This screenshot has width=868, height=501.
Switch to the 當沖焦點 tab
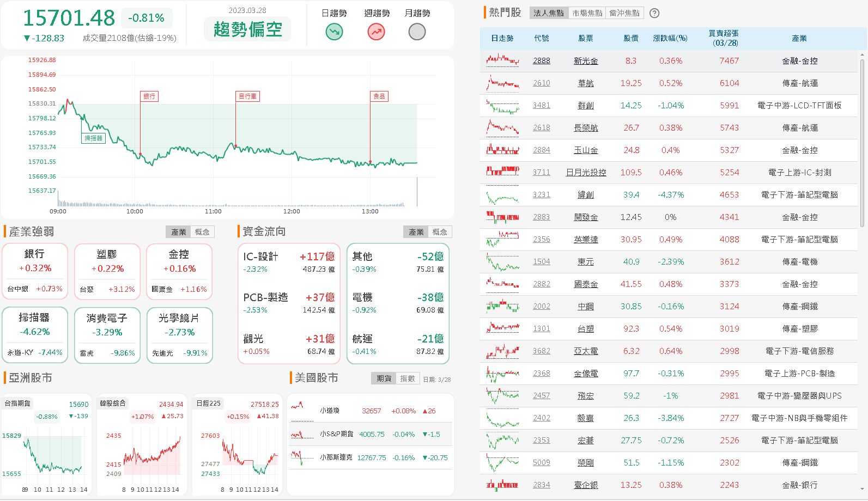coord(624,13)
